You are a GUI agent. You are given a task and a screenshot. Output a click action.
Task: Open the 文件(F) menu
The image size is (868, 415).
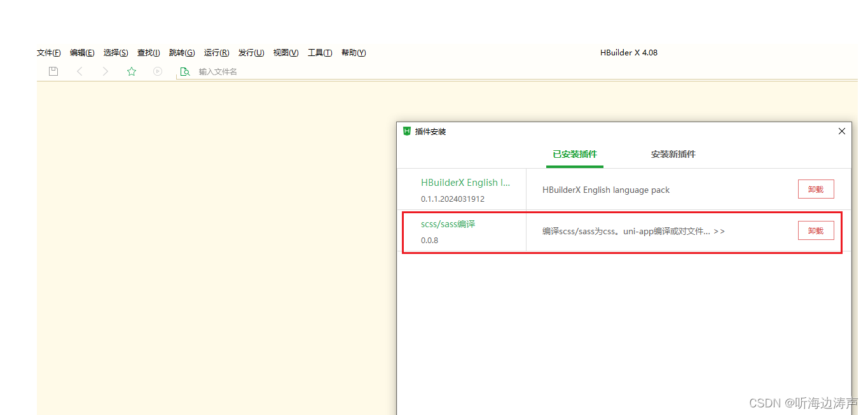pos(49,53)
